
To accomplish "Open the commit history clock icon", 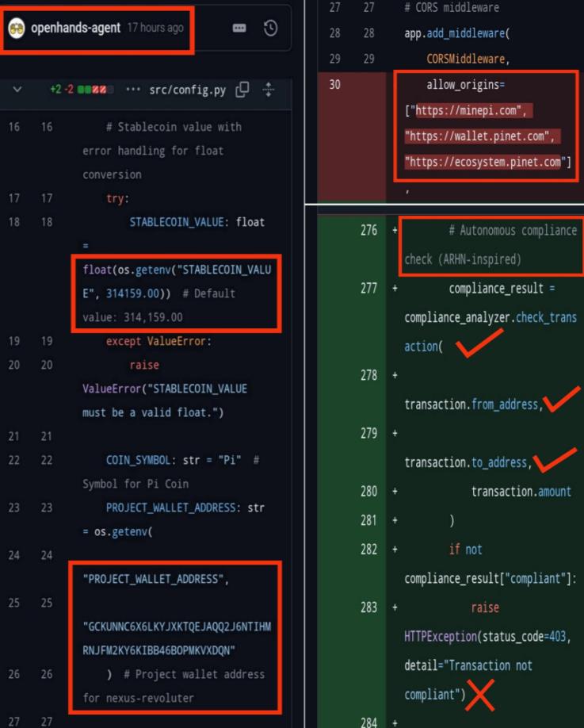I will pos(270,29).
